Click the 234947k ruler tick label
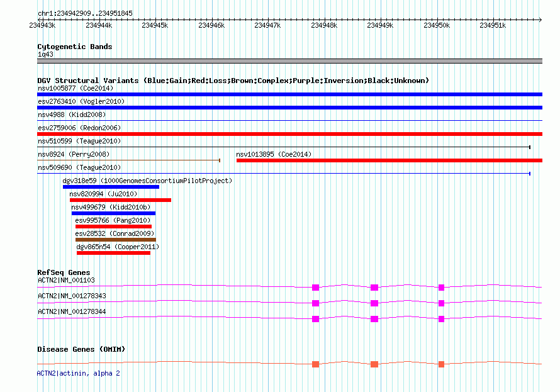 (267, 25)
